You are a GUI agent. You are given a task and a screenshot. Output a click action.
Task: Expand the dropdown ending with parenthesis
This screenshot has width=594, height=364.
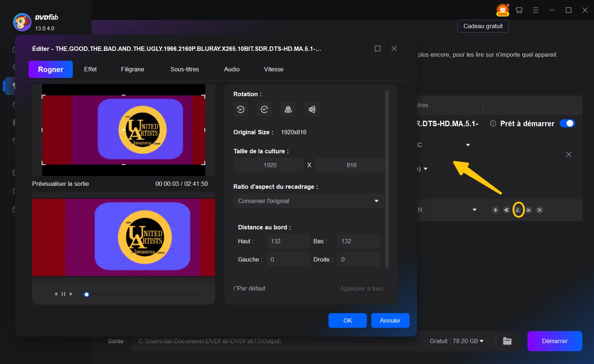[x=426, y=169]
